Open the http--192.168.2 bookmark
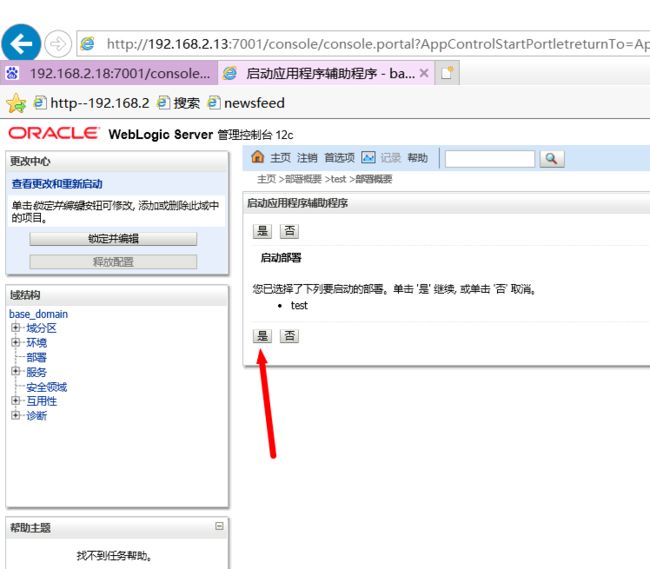 (92, 103)
